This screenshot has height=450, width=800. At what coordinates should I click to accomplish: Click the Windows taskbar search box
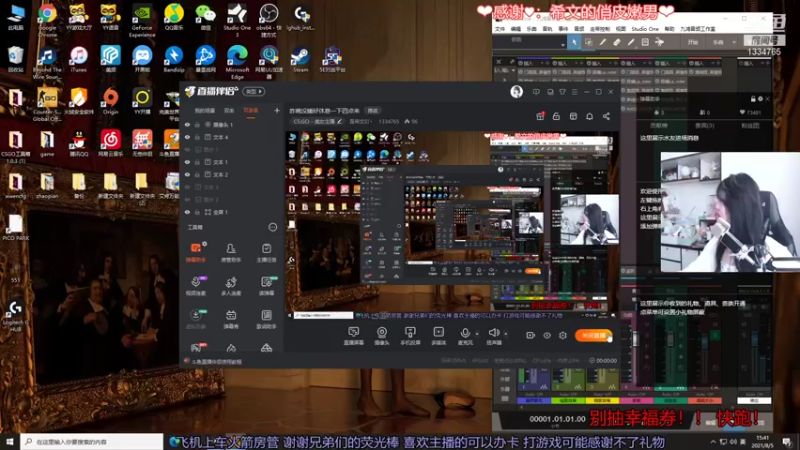pyautogui.click(x=92, y=442)
